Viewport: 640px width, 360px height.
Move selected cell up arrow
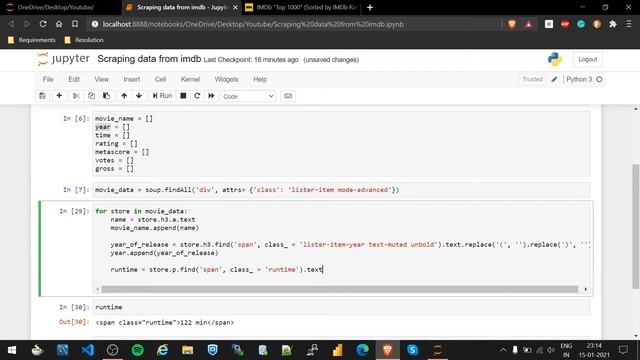pos(124,96)
